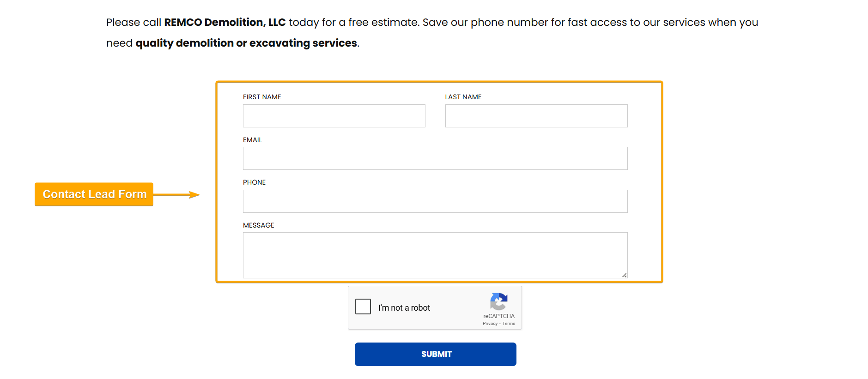The height and width of the screenshot is (379, 868).
Task: Click the "Contact Lead Form" orange label
Action: 94,194
